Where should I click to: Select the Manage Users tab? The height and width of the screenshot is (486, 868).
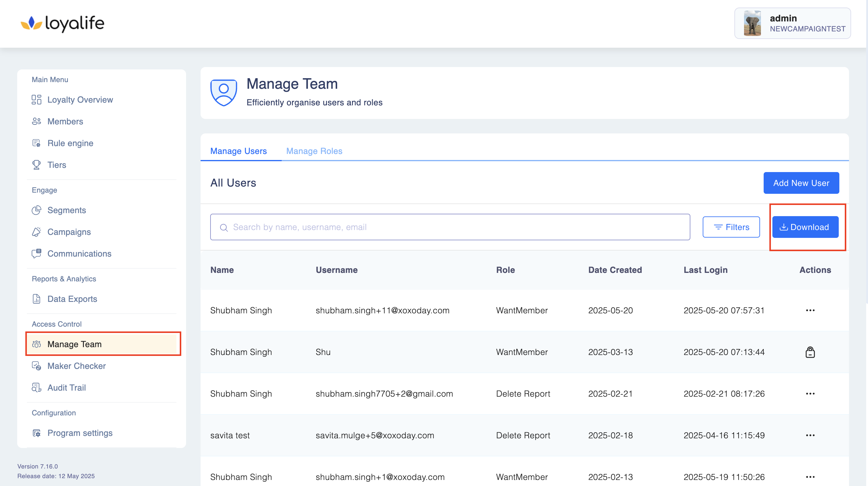pos(238,151)
